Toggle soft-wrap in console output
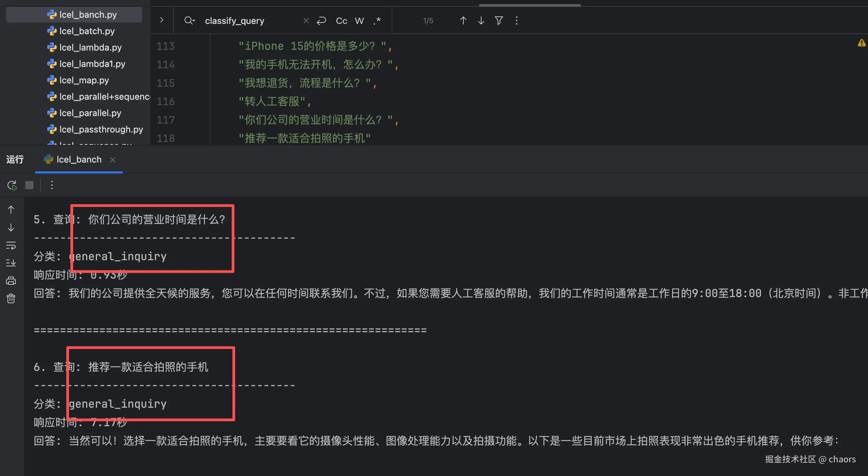 (x=11, y=245)
